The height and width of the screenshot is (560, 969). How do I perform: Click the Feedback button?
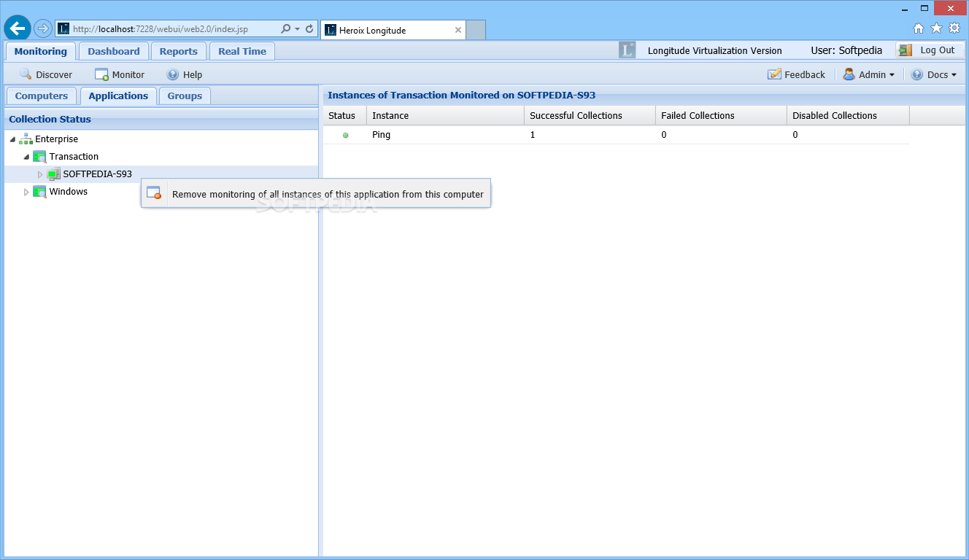pyautogui.click(x=796, y=74)
